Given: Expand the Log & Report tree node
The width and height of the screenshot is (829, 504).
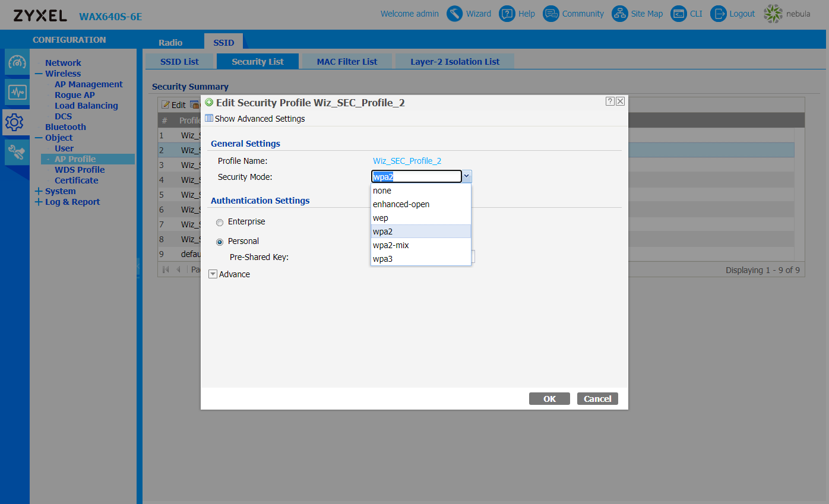Looking at the screenshot, I should click(39, 202).
